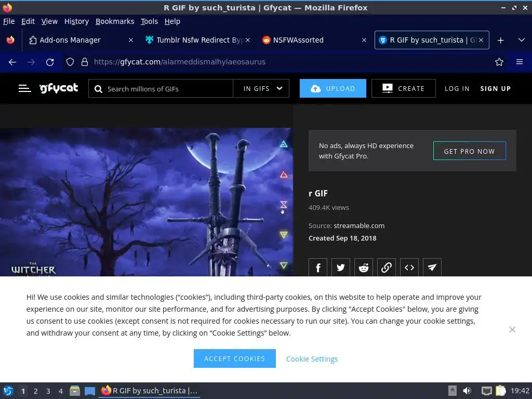Open the History menu

pos(76,21)
